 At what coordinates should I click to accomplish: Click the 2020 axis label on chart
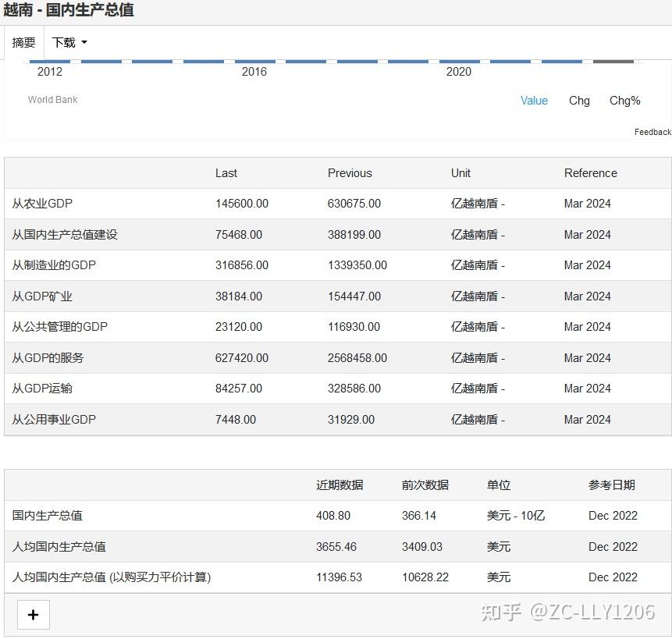click(x=459, y=72)
